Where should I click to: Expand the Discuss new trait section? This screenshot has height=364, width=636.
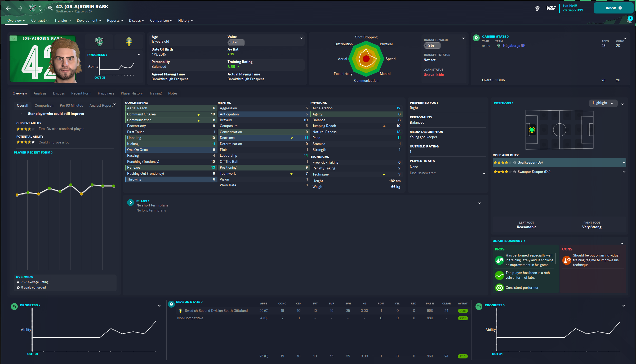484,173
